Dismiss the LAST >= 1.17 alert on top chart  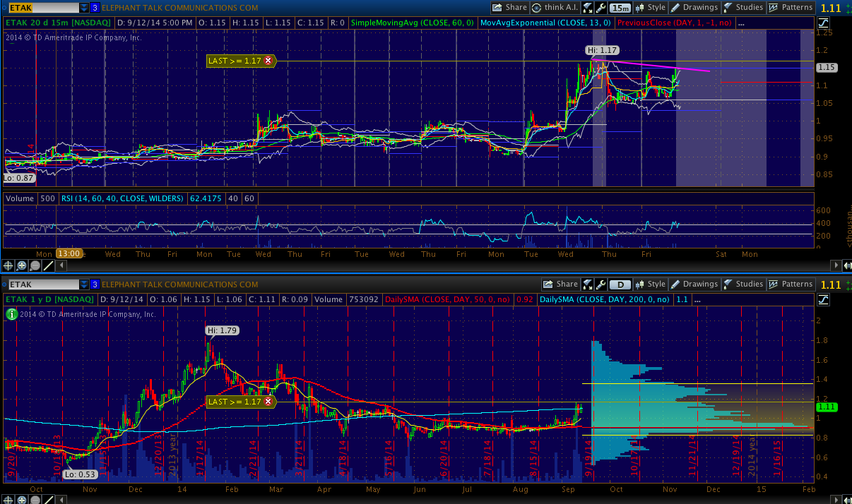pyautogui.click(x=268, y=61)
